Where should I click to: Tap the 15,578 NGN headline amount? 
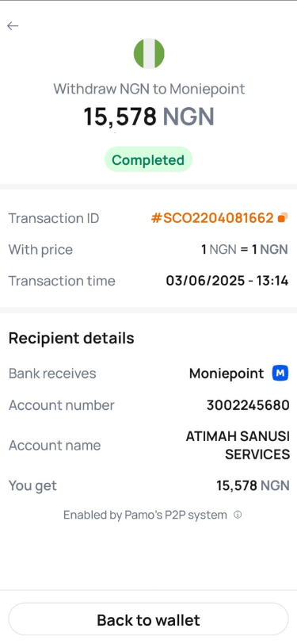coord(149,117)
